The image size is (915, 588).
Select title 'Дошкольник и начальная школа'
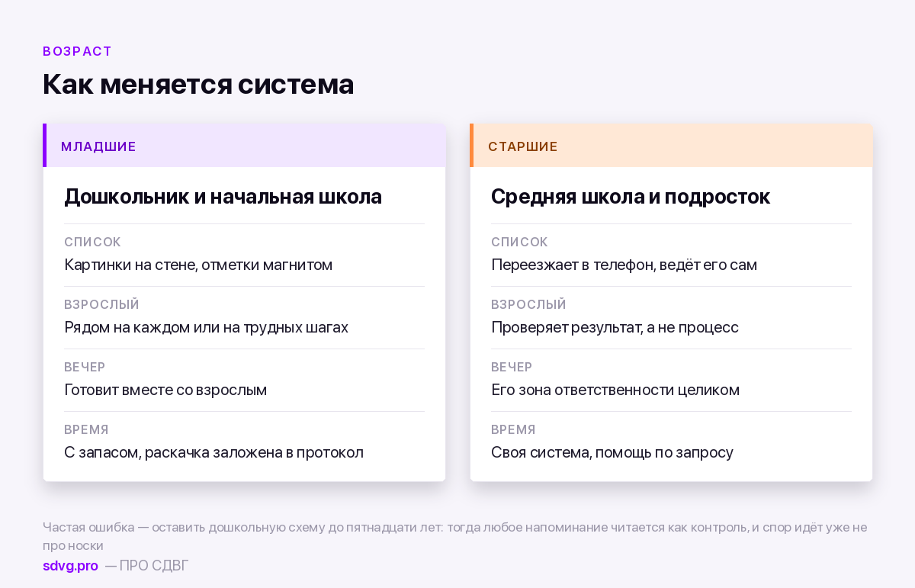(x=223, y=197)
